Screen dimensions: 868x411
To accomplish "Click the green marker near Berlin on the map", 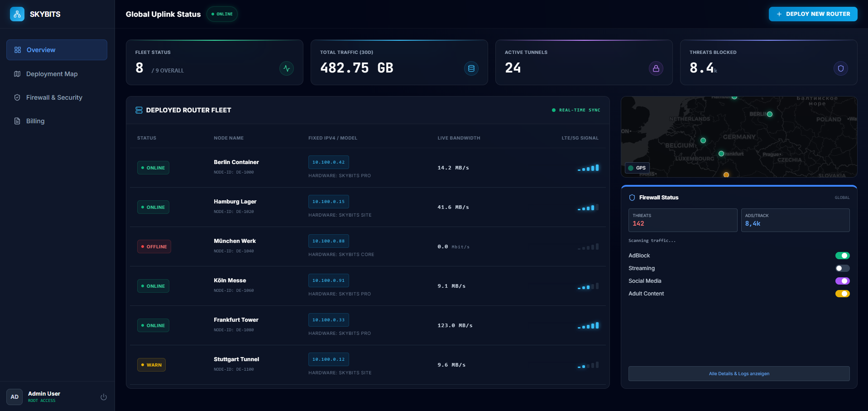I will point(769,114).
